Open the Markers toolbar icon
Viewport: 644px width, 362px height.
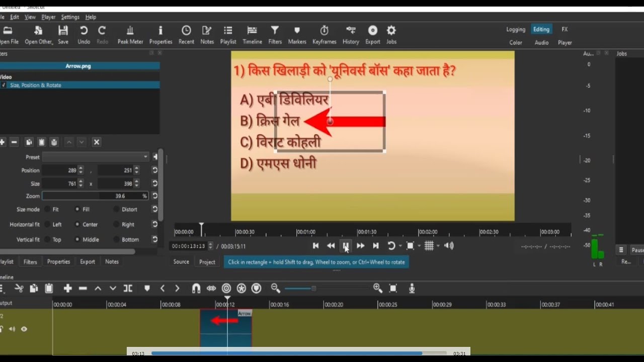(297, 35)
